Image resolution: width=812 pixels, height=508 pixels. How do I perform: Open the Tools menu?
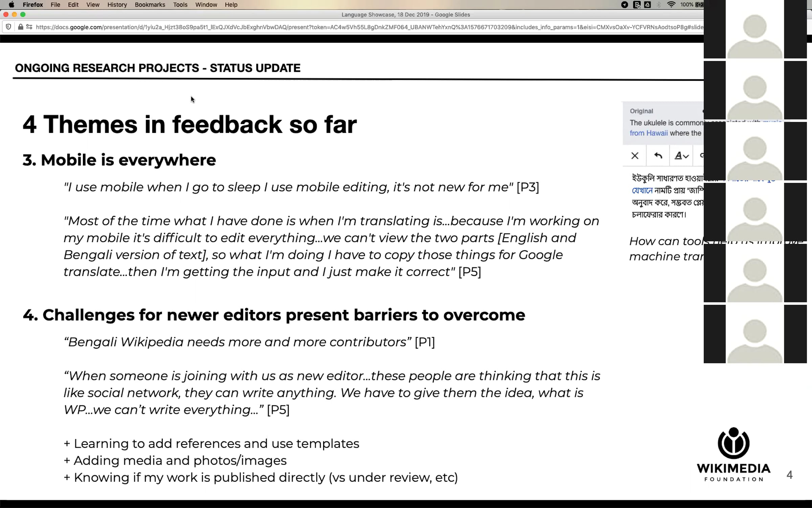click(x=180, y=5)
